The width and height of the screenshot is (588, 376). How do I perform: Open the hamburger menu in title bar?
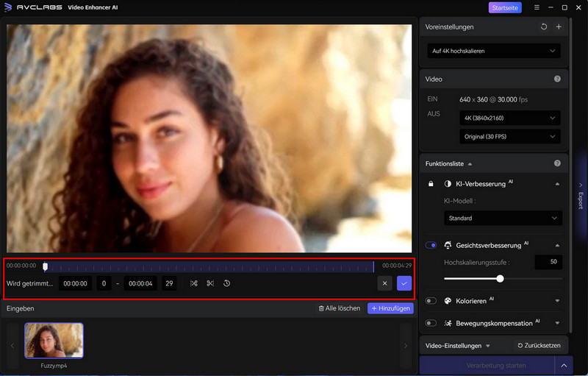(537, 7)
